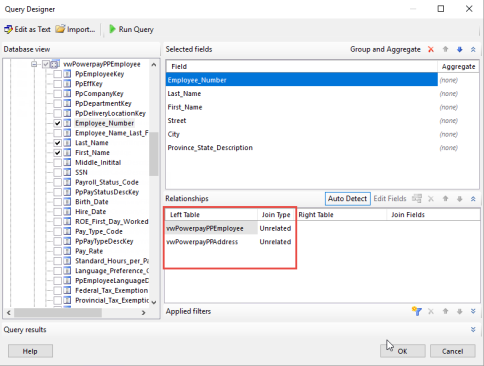Select Province_State_Description field row
The image size is (484, 366).
301,148
